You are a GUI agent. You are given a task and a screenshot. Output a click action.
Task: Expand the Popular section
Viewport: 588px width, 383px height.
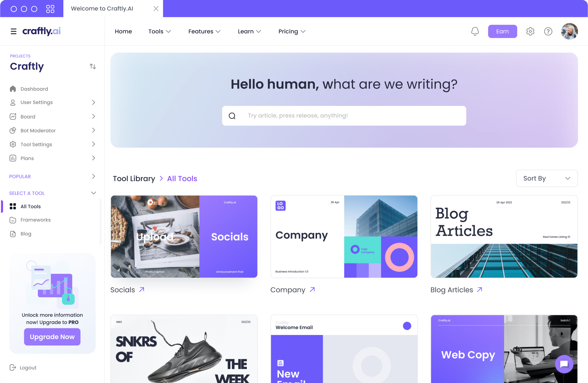coord(93,176)
